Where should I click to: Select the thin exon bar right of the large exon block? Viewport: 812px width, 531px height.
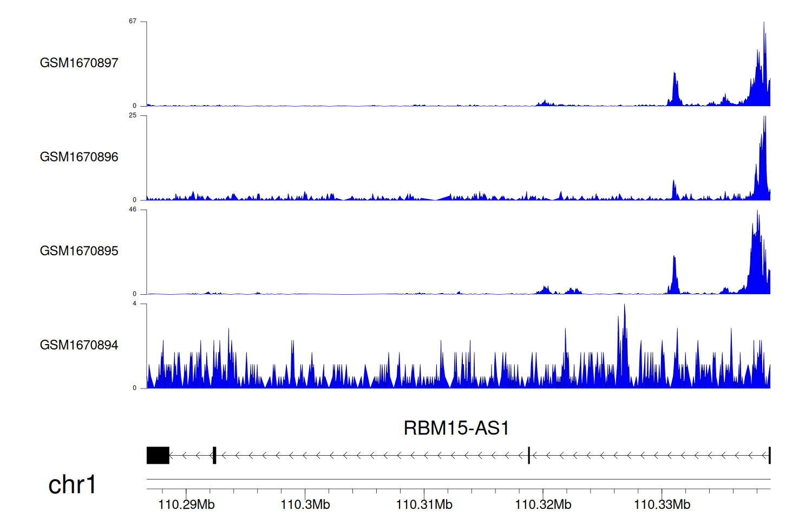pos(215,456)
